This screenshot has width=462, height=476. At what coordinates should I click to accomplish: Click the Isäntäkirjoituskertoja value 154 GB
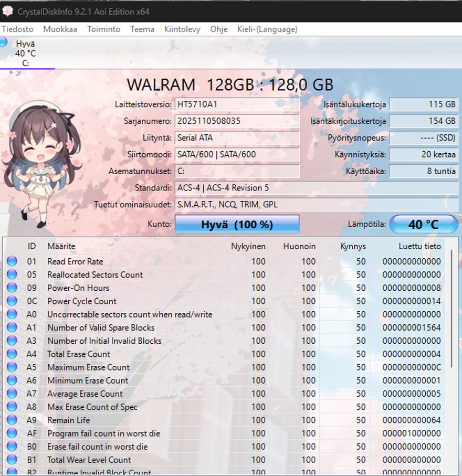(x=424, y=121)
